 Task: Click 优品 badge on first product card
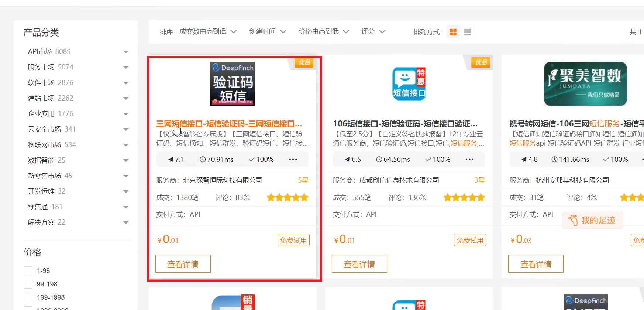tap(304, 62)
